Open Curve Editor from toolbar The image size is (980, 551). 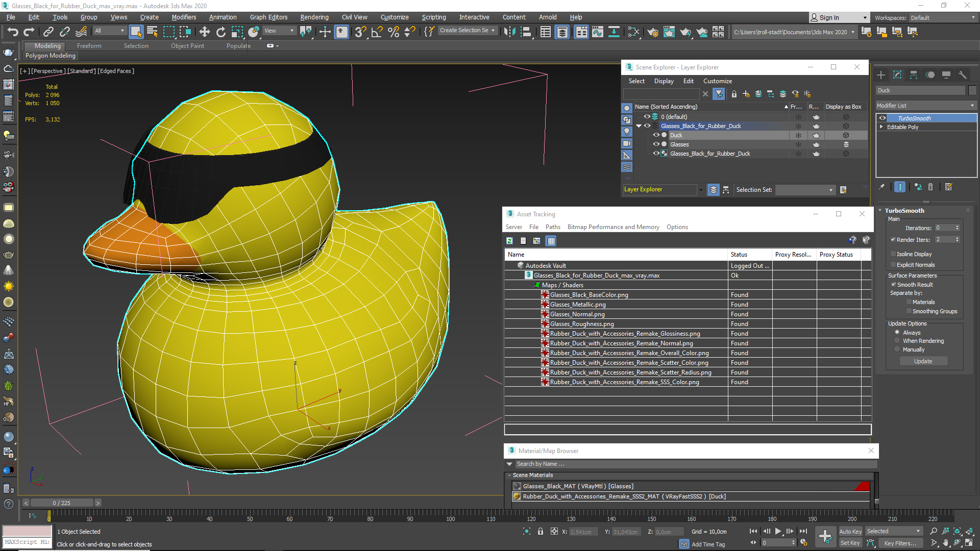pyautogui.click(x=597, y=32)
